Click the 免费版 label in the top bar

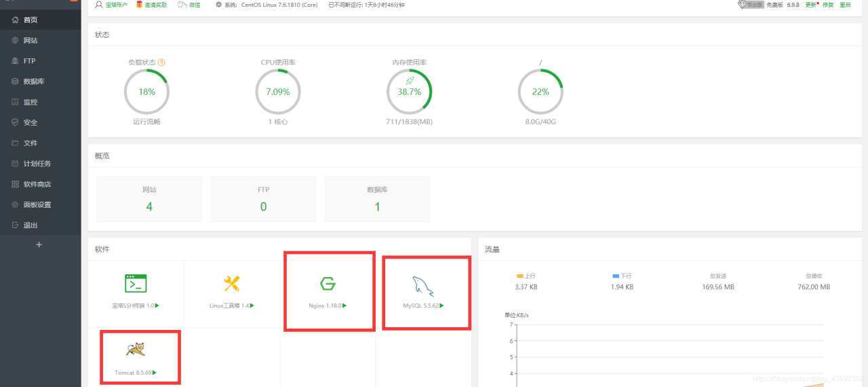click(774, 5)
